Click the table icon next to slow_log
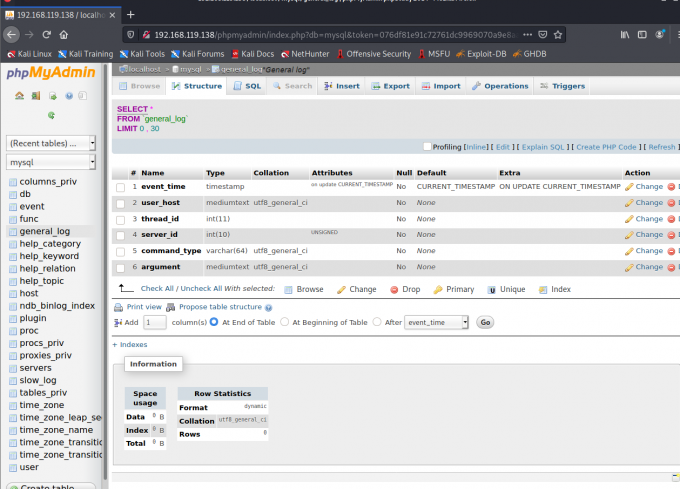Viewport: 680px width, 489px height. click(x=13, y=381)
